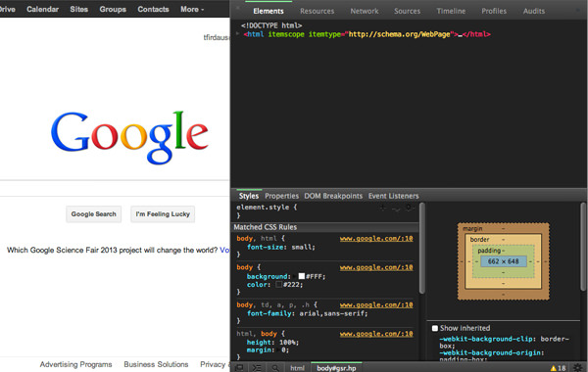588x372 pixels.
Task: Click the 662 × 648 content box
Action: 504,261
